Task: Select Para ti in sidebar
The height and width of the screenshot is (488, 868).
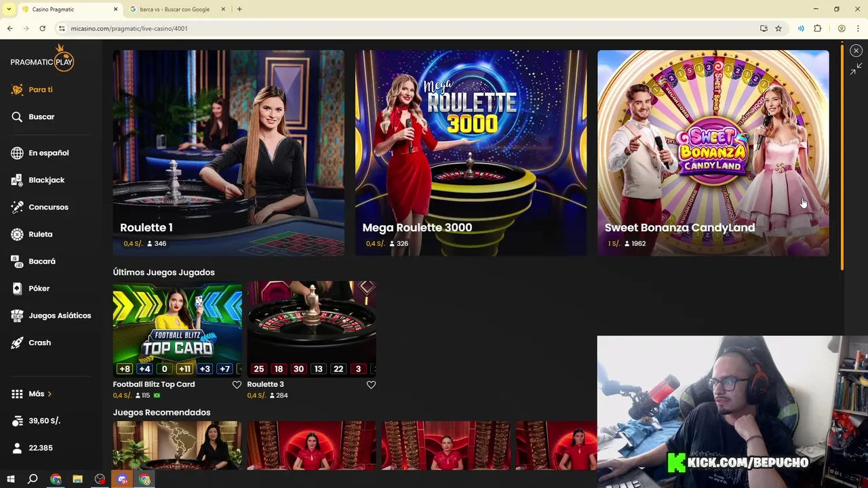Action: pos(32,89)
